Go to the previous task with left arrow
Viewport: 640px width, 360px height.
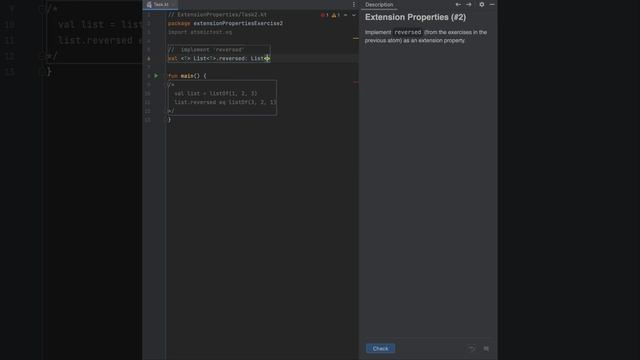(x=458, y=4)
